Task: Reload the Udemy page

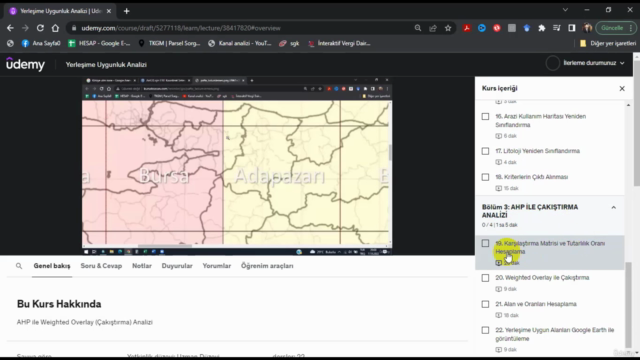Action: click(40, 28)
